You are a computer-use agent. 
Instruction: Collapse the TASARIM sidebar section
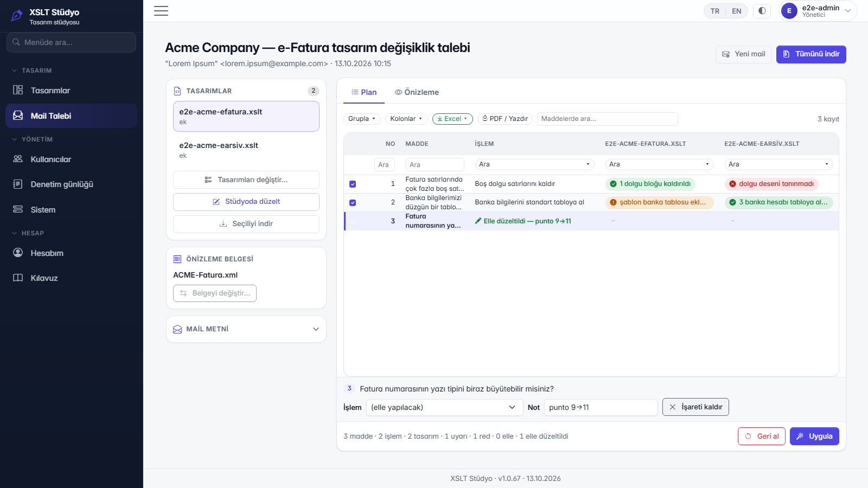point(32,70)
